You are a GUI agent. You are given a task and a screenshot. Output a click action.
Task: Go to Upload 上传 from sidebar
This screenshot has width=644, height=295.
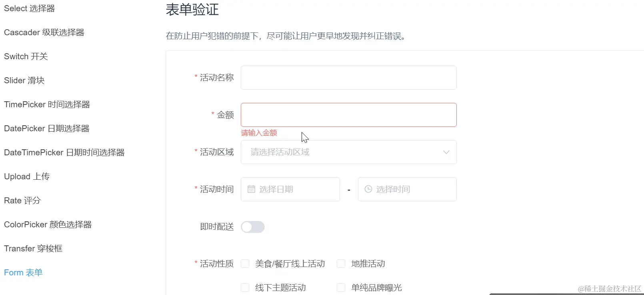[x=26, y=176]
